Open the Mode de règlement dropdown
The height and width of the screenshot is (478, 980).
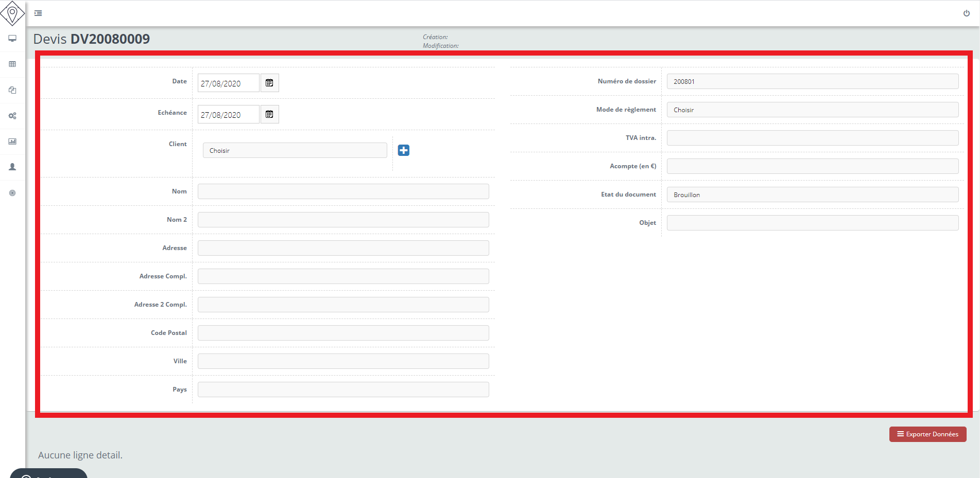(812, 110)
